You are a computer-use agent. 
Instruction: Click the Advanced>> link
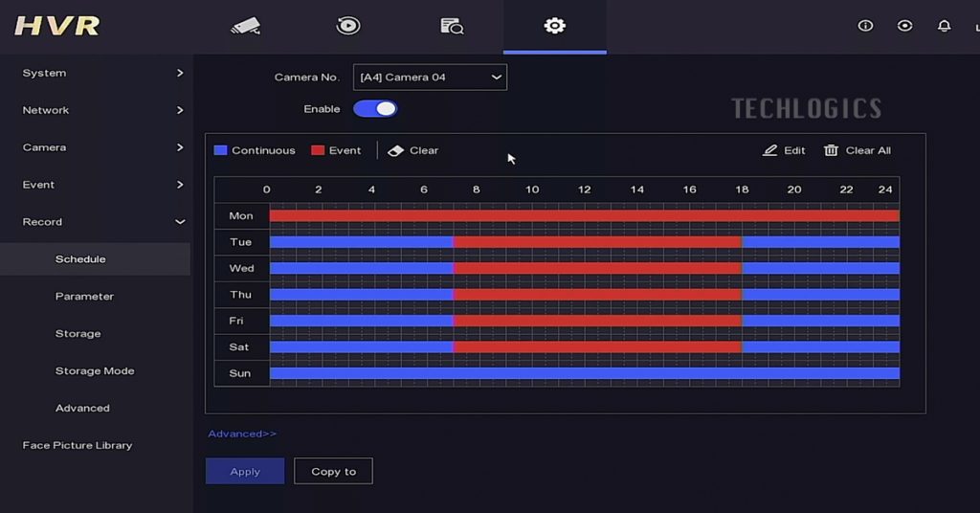pos(242,434)
